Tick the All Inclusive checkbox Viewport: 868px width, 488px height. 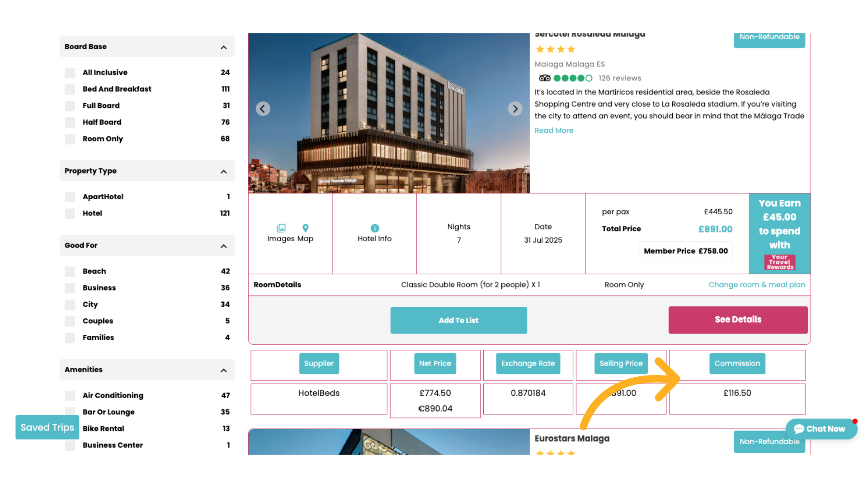(70, 73)
